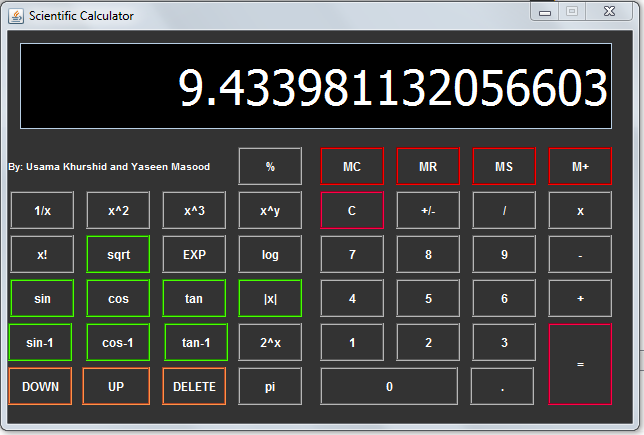Tap digit 4
This screenshot has height=435, width=644.
point(352,298)
